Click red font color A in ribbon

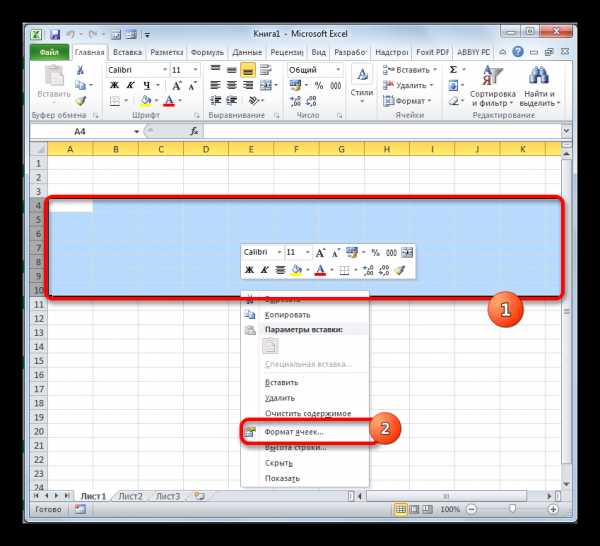tap(169, 101)
